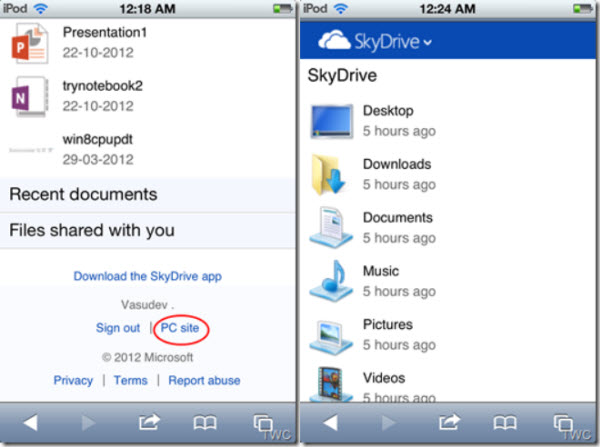Image resolution: width=600 pixels, height=447 pixels.
Task: Click Download the SkyDrive app link
Action: (x=148, y=276)
